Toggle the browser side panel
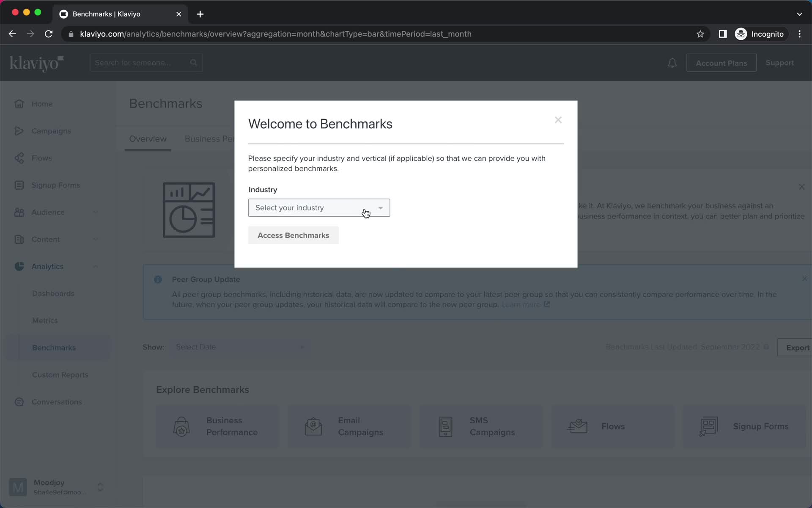The height and width of the screenshot is (508, 812). point(723,34)
